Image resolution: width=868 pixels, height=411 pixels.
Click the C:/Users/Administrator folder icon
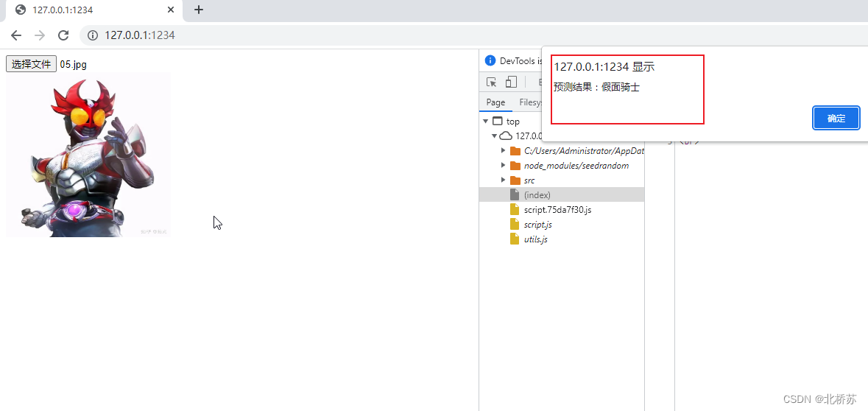pyautogui.click(x=515, y=151)
